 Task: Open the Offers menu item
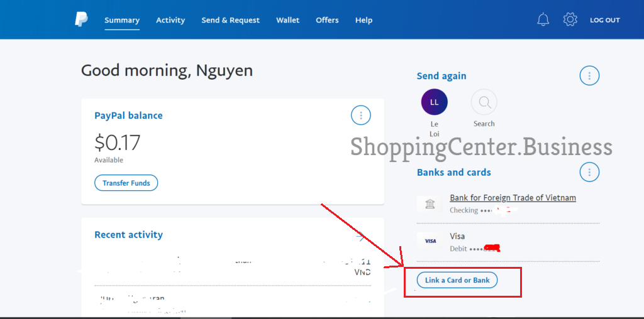pos(327,20)
